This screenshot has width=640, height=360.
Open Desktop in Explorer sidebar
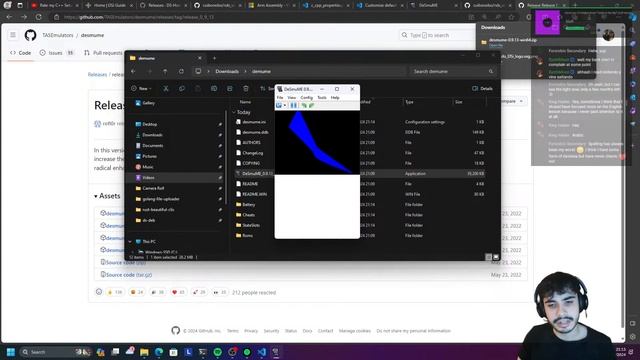(x=149, y=124)
